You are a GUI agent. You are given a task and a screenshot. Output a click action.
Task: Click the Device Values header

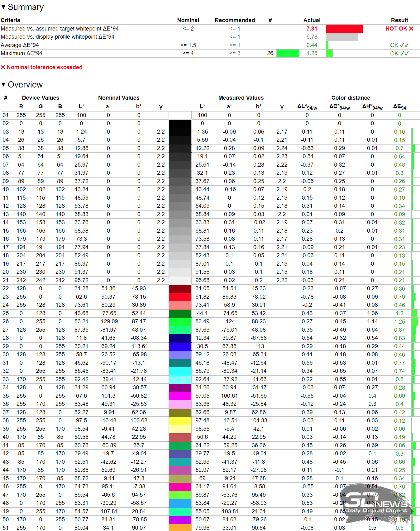(x=41, y=98)
